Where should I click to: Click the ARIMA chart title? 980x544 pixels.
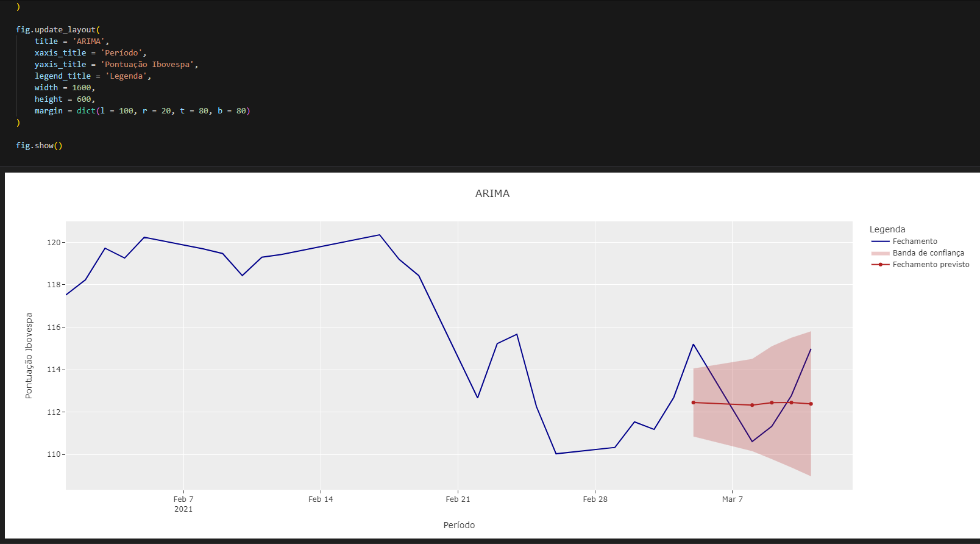(492, 193)
